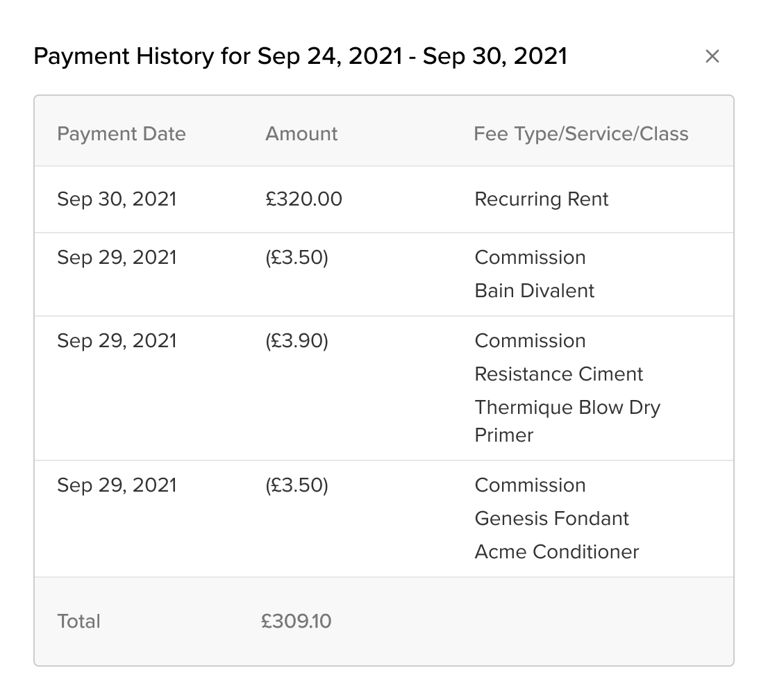
Task: Click the dialog title Payment History
Action: coord(300,56)
